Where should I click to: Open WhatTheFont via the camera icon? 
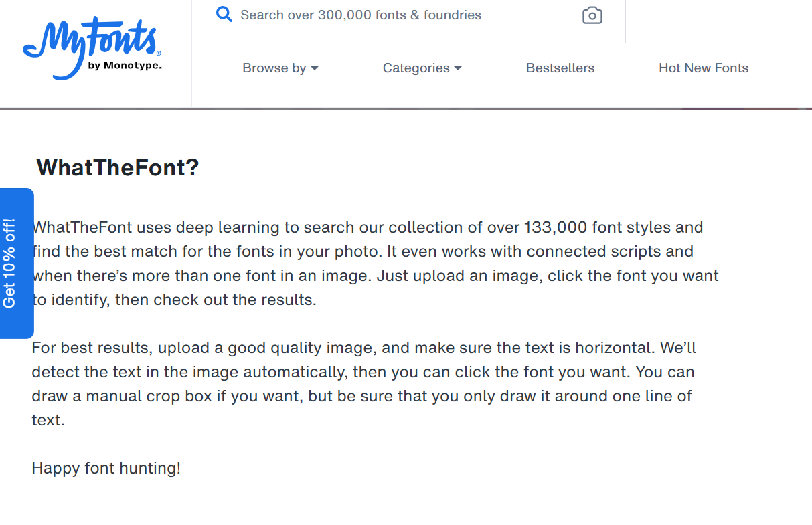[x=592, y=15]
